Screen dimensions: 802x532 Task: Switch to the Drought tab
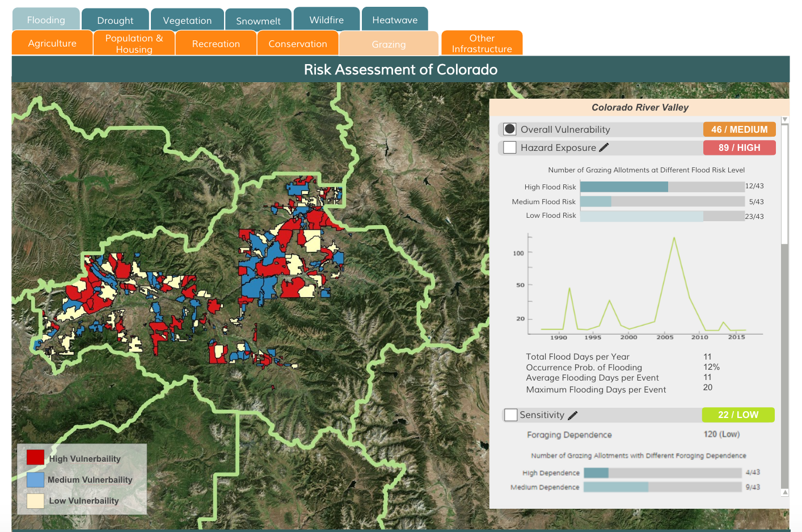pyautogui.click(x=115, y=19)
